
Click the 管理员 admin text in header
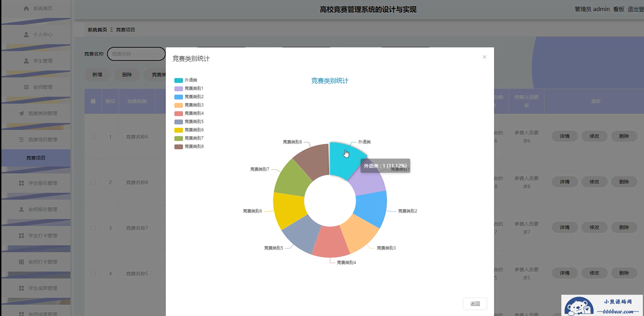pyautogui.click(x=592, y=9)
